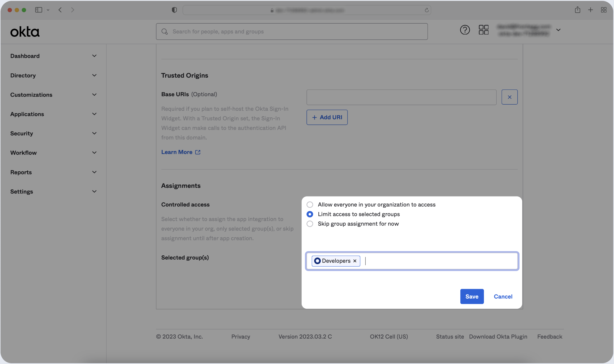Click the X to delete Base URI
Viewport: 614px width, 364px height.
coord(509,97)
